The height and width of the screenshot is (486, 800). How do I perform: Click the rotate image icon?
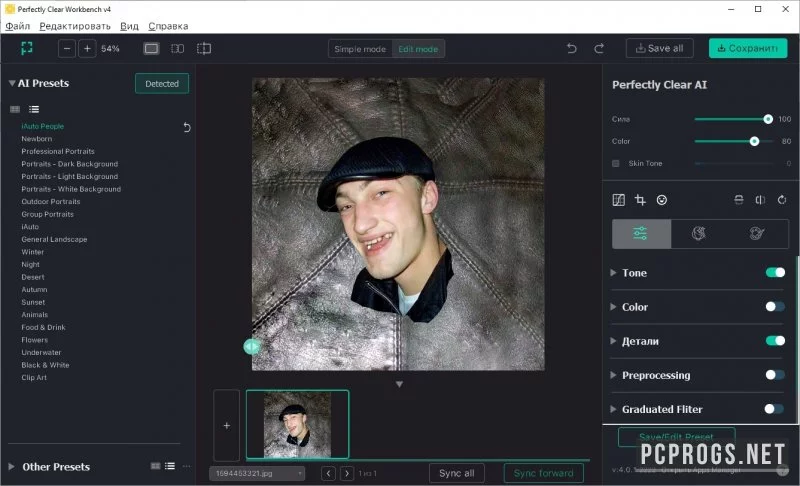click(x=782, y=200)
